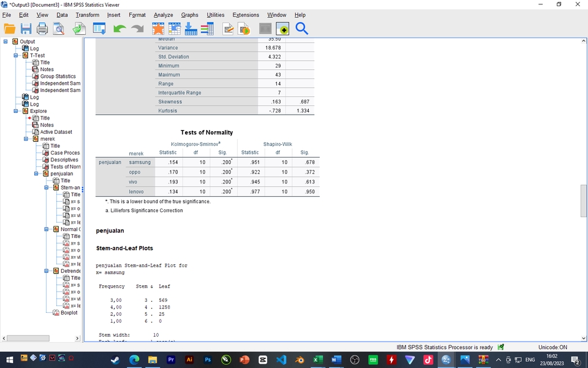Open Excel from the taskbar
588x368 pixels.
(x=318, y=360)
